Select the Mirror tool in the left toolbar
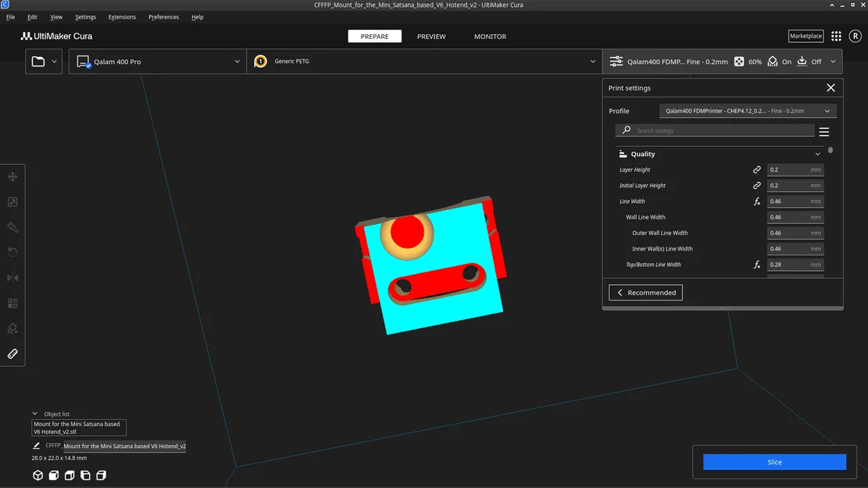The image size is (868, 488). 13,278
